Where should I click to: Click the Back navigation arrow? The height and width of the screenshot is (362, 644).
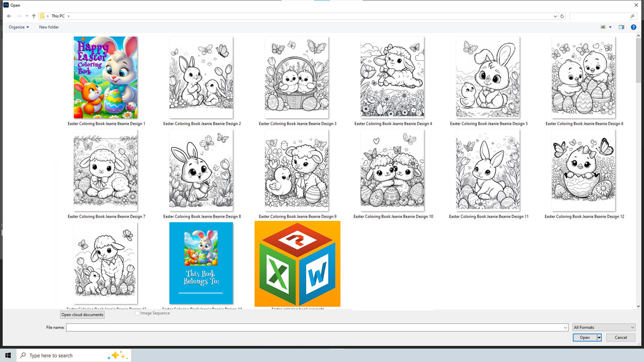click(9, 16)
